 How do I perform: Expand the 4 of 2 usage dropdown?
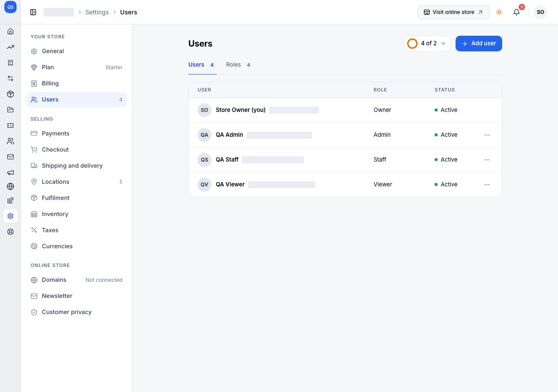[x=427, y=44]
